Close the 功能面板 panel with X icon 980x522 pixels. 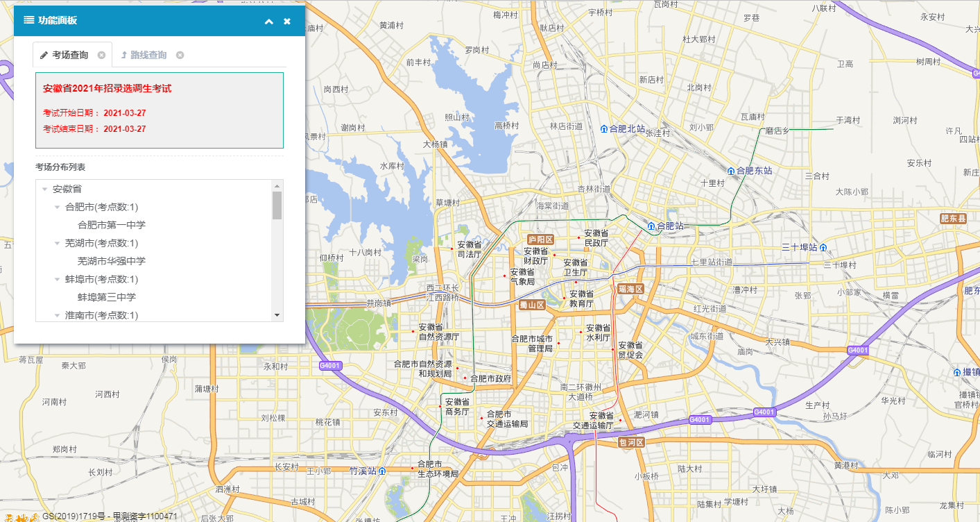[287, 21]
